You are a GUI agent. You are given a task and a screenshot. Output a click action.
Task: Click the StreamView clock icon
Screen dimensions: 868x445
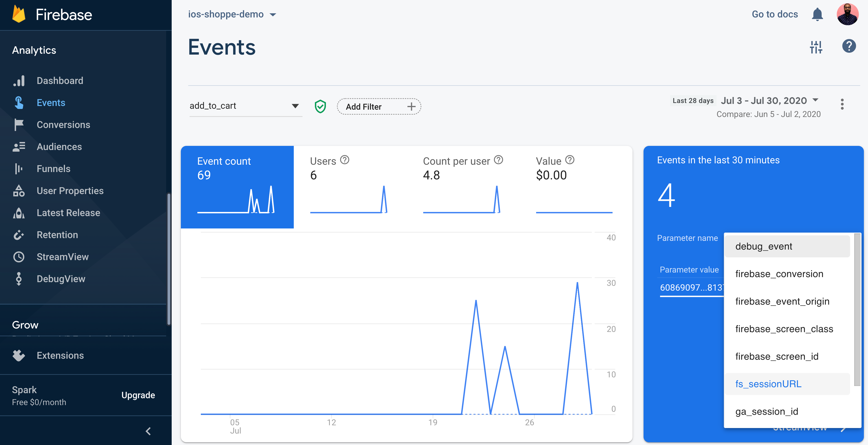point(19,257)
